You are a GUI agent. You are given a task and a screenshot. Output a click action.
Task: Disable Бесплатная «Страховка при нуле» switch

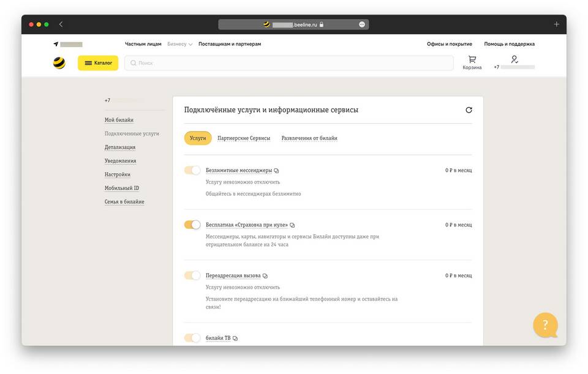click(x=192, y=225)
